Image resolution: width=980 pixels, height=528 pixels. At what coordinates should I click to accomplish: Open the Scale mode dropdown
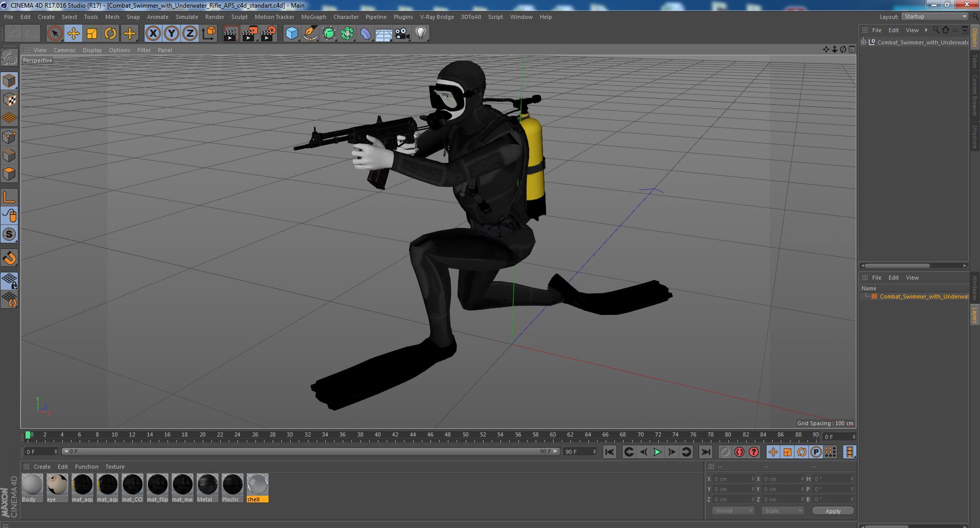point(782,511)
